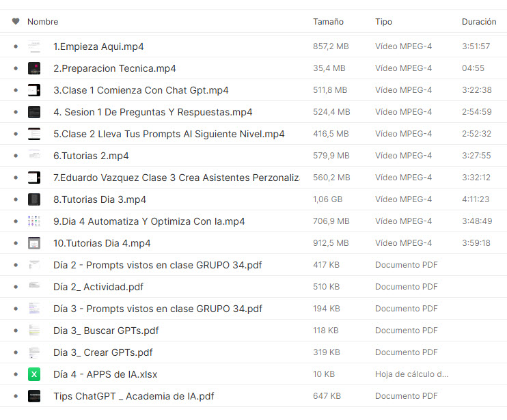Click thumbnail icon of 10.Tutorias Dia 4.mp4
507x420 pixels.
pos(34,243)
